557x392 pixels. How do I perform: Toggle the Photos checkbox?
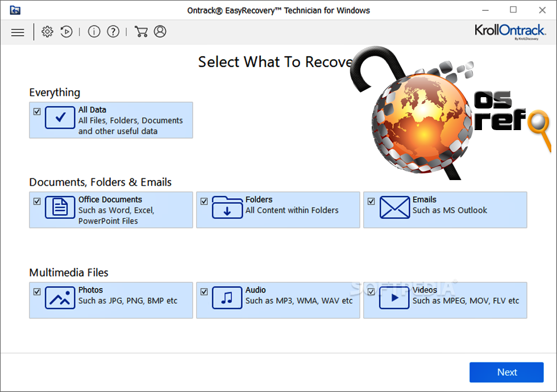coord(37,292)
